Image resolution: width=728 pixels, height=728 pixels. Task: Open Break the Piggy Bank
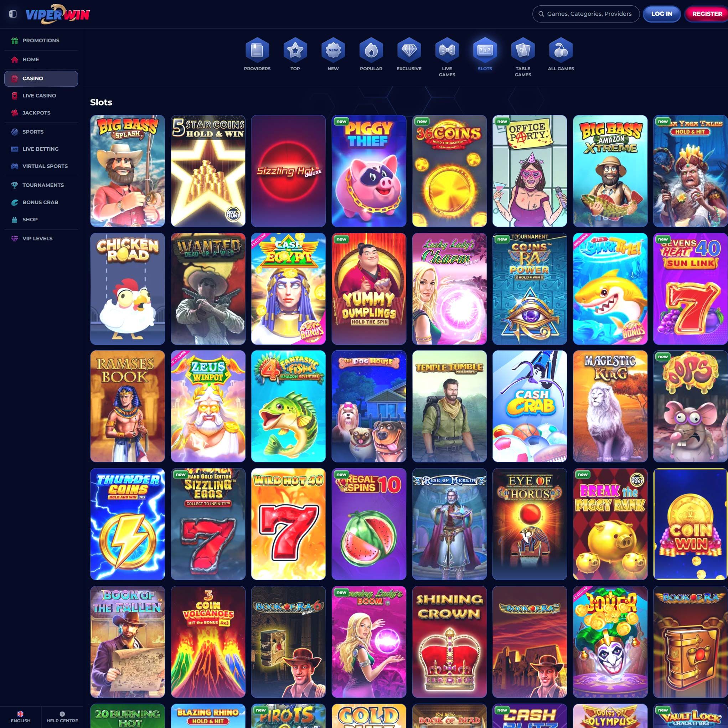(x=610, y=524)
